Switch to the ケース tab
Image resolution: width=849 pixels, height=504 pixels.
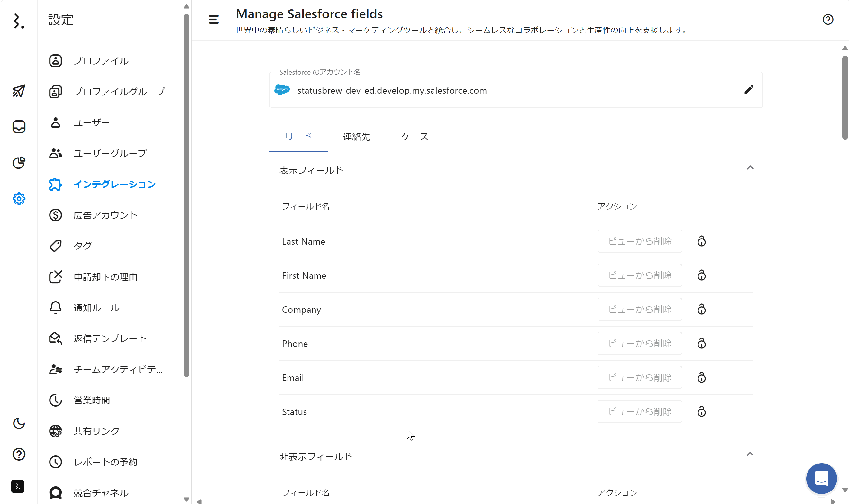pos(415,137)
